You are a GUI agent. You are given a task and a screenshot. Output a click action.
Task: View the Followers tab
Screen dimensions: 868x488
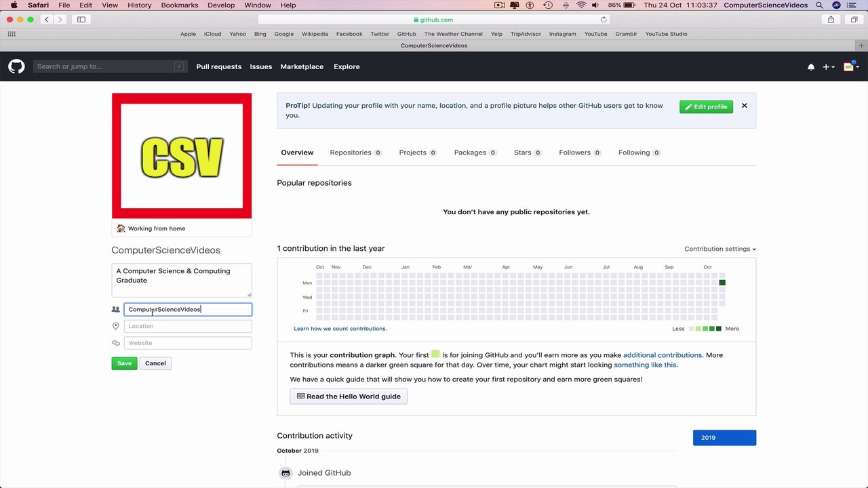point(580,152)
